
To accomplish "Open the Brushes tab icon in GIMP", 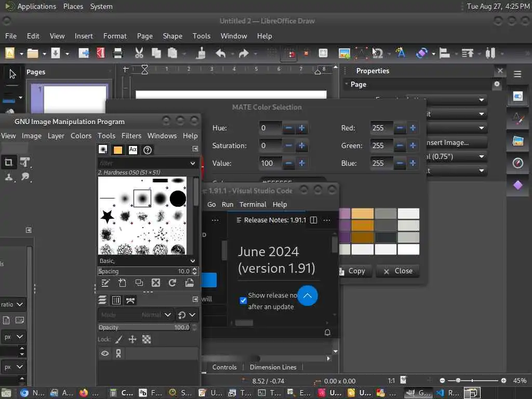I will [x=103, y=149].
